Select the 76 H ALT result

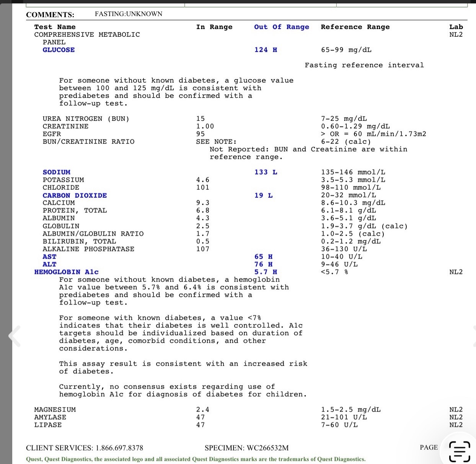coord(263,264)
